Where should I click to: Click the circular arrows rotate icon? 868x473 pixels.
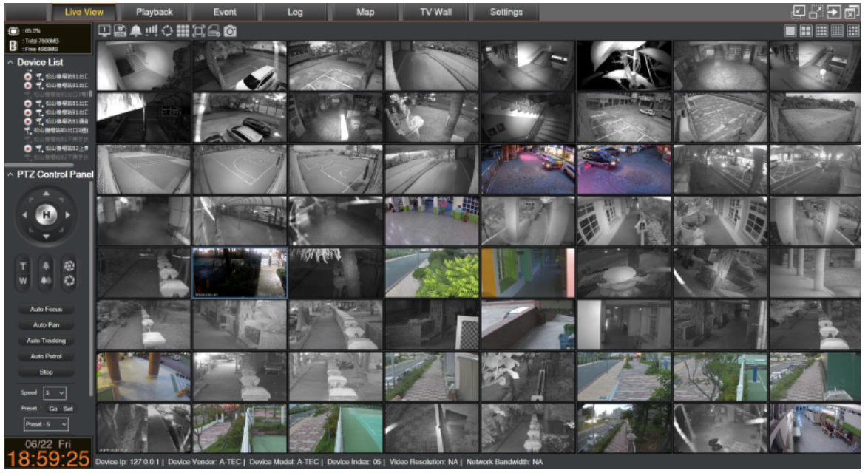(x=166, y=31)
